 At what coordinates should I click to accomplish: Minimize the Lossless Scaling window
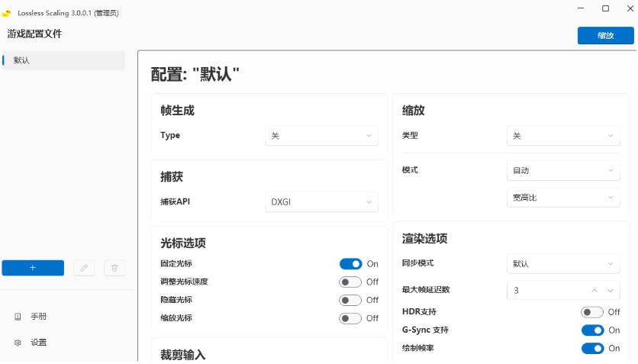(581, 8)
